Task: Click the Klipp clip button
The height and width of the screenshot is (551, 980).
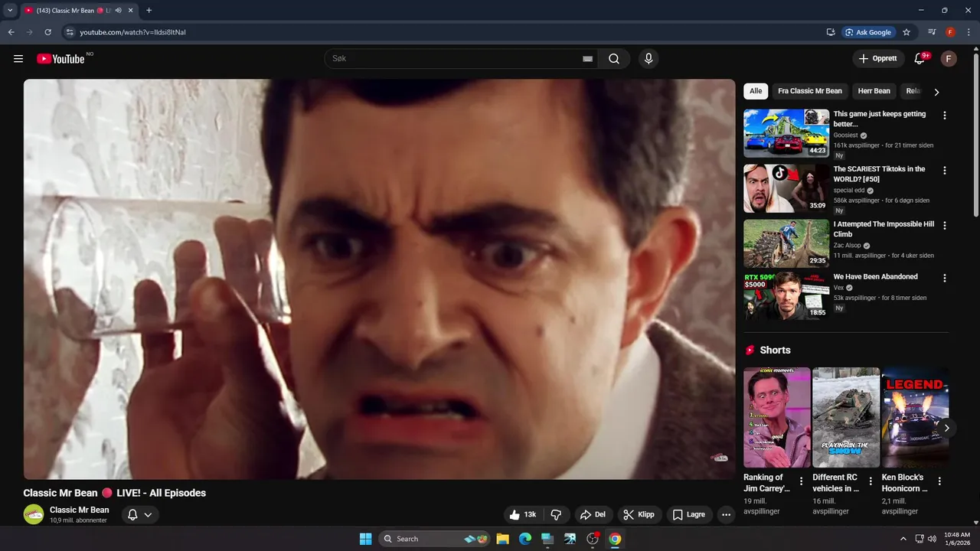Action: pos(639,515)
